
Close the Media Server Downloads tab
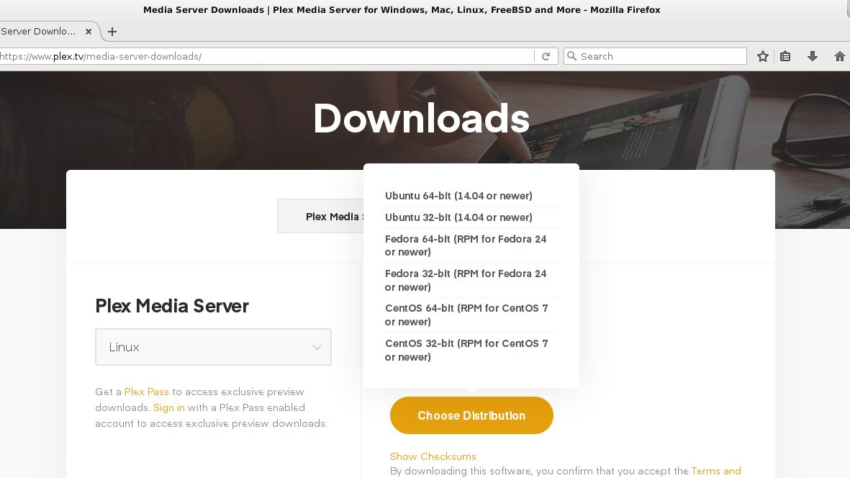pos(88,31)
